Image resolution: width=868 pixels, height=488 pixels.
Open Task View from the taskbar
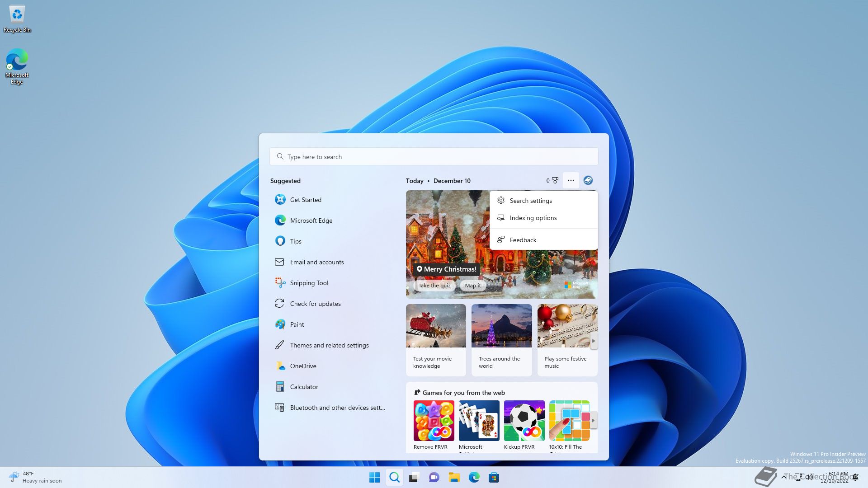click(x=414, y=477)
